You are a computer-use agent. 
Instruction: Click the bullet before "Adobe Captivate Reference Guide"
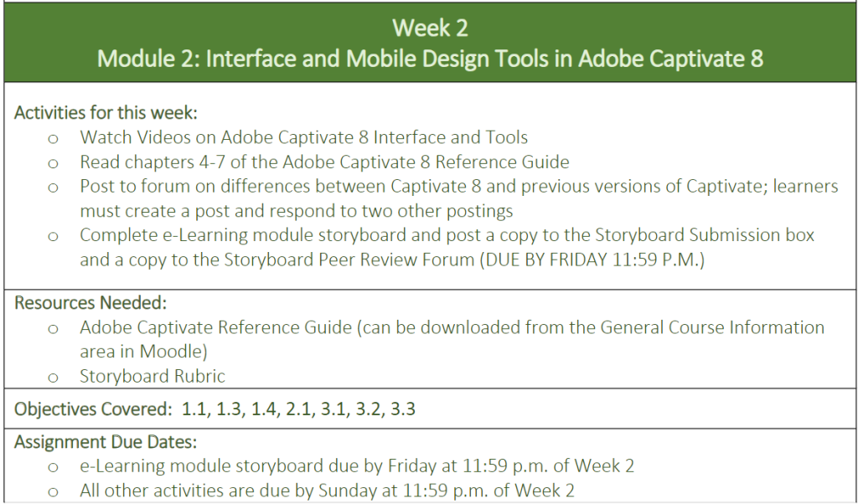54,329
